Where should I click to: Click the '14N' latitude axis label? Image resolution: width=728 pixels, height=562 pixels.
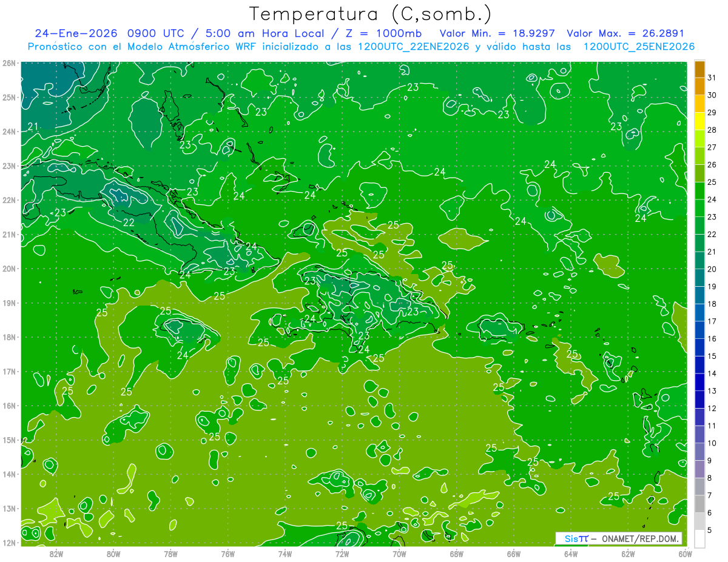pos(9,474)
